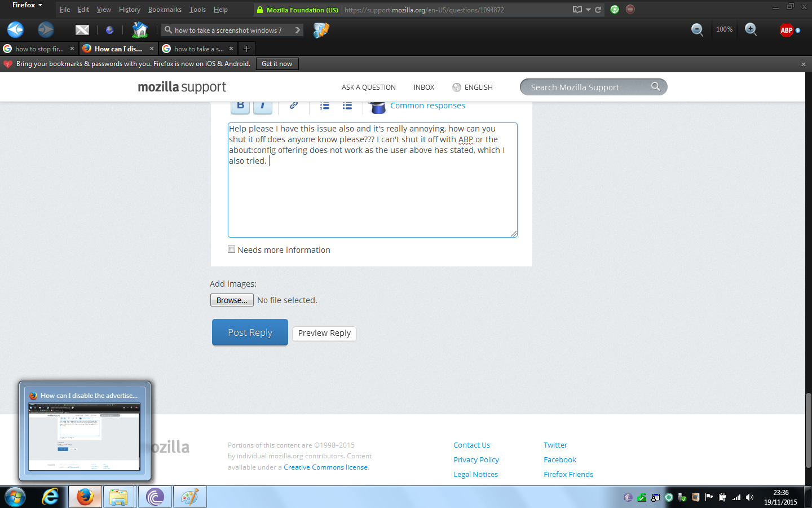812x508 pixels.
Task: Launch Internet Explorer from the taskbar
Action: (x=50, y=497)
